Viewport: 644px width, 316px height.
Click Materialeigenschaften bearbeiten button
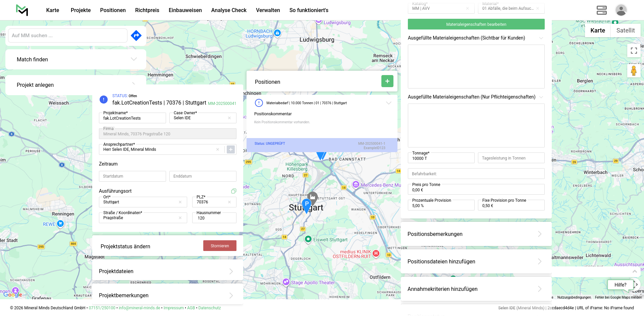[x=476, y=24]
